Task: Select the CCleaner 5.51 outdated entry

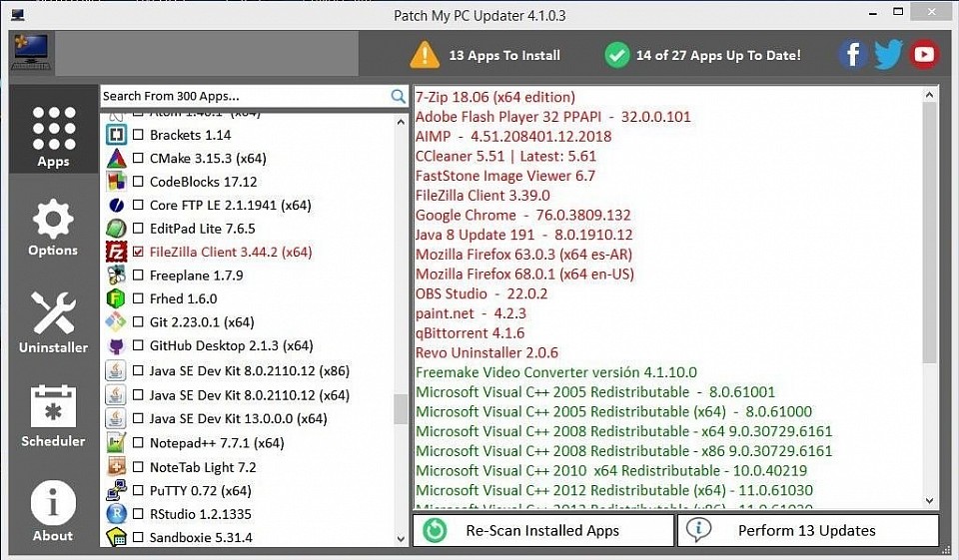Action: click(x=505, y=156)
